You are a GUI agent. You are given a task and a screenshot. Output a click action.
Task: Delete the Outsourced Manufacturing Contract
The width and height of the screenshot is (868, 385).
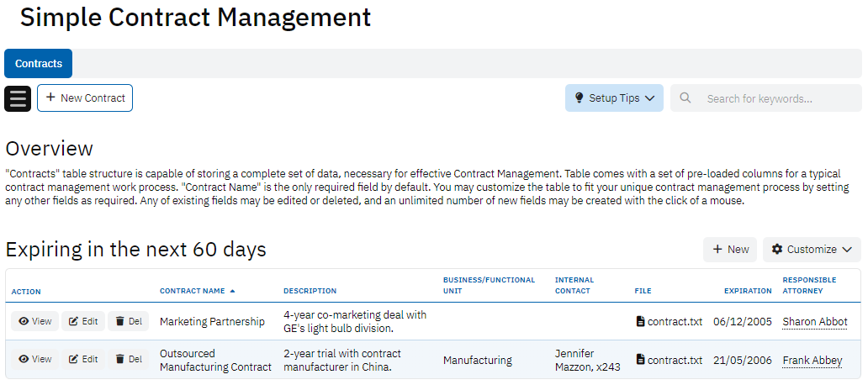128,359
